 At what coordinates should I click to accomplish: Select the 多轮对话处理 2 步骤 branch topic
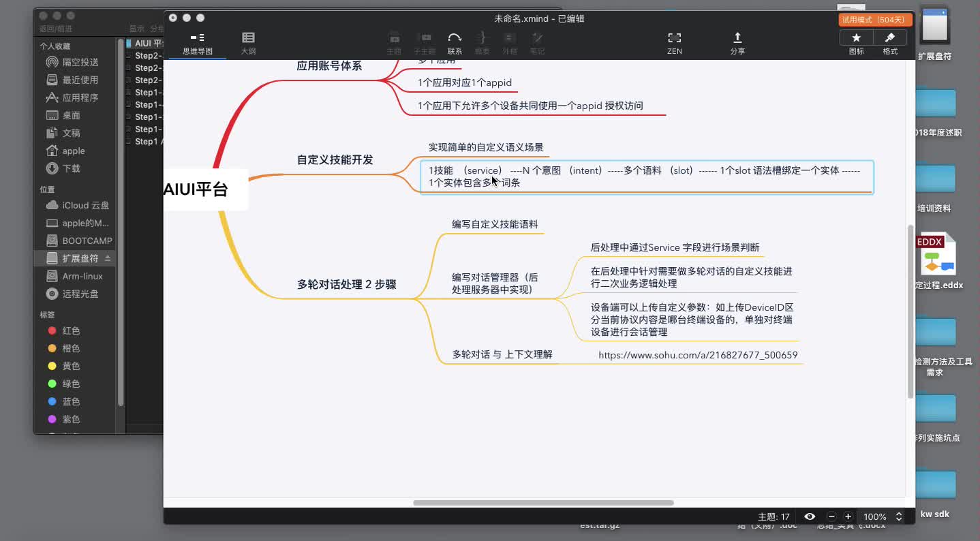coord(346,284)
